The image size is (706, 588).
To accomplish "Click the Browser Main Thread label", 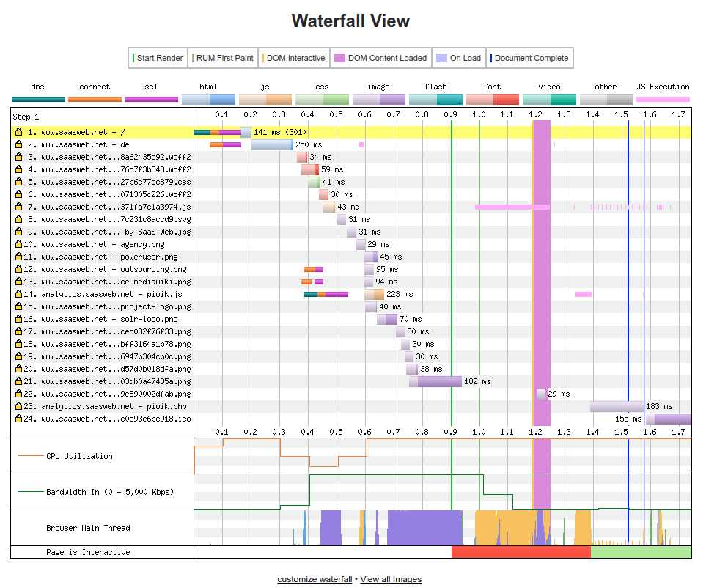I will [x=88, y=528].
